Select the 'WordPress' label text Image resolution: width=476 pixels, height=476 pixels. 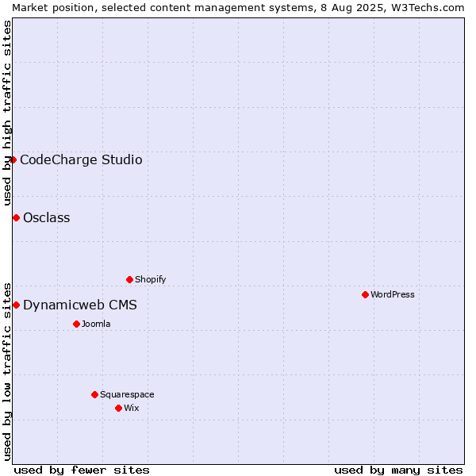(393, 294)
